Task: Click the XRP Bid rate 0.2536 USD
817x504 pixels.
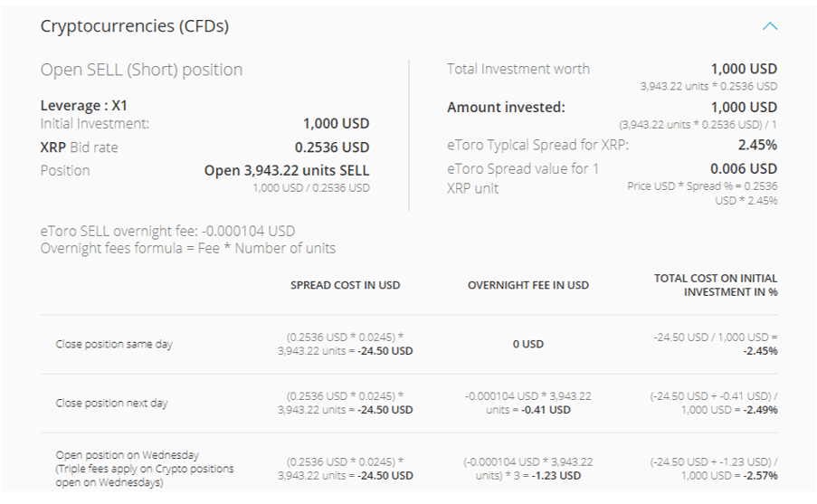Action: (x=332, y=147)
